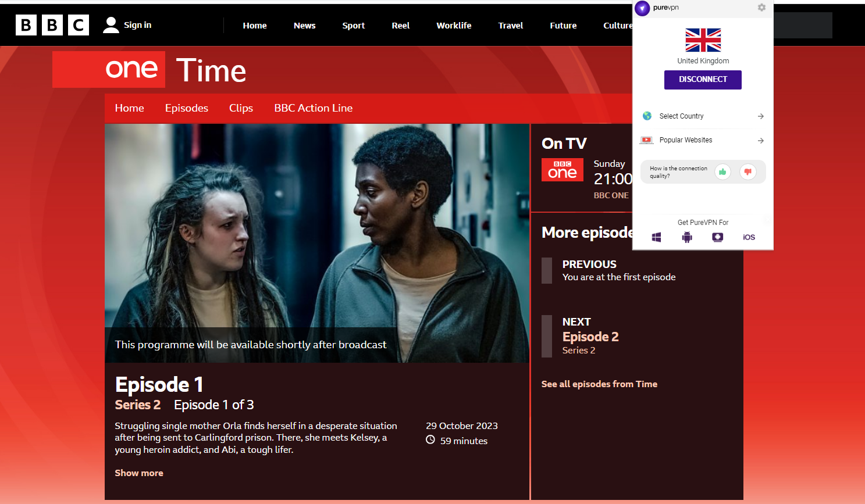The width and height of the screenshot is (865, 504).
Task: Click the Sign in person icon
Action: click(111, 24)
